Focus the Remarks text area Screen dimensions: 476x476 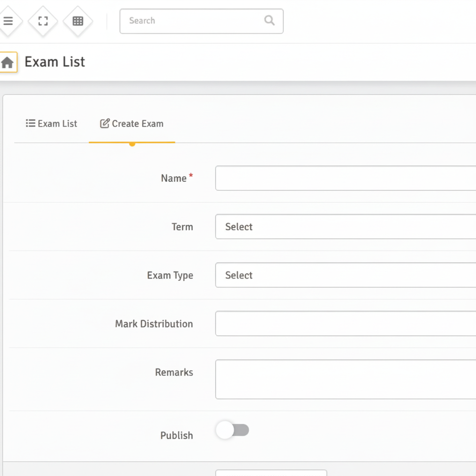coord(345,379)
